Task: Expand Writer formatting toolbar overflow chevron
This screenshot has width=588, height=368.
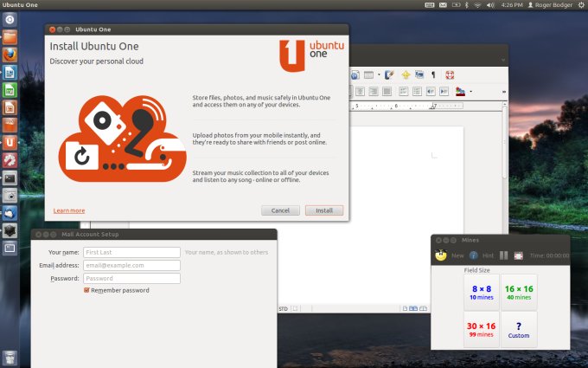Action: [x=503, y=92]
